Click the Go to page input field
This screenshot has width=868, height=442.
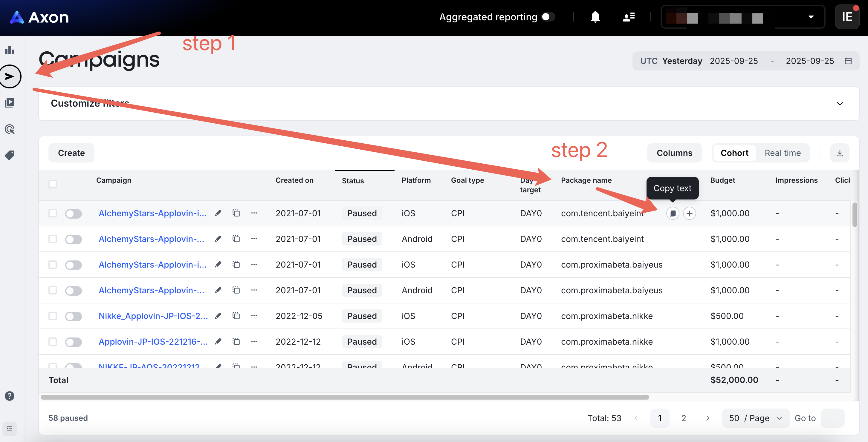click(x=832, y=418)
